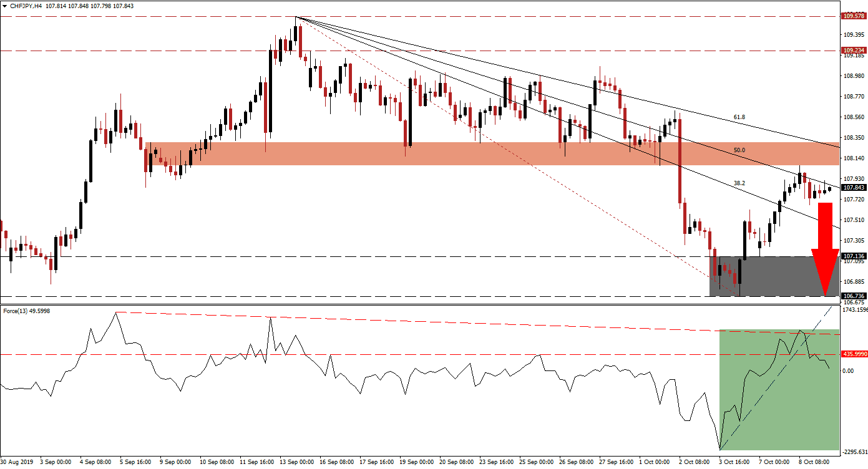
Task: Select the red 109.234 price level label
Action: point(854,51)
